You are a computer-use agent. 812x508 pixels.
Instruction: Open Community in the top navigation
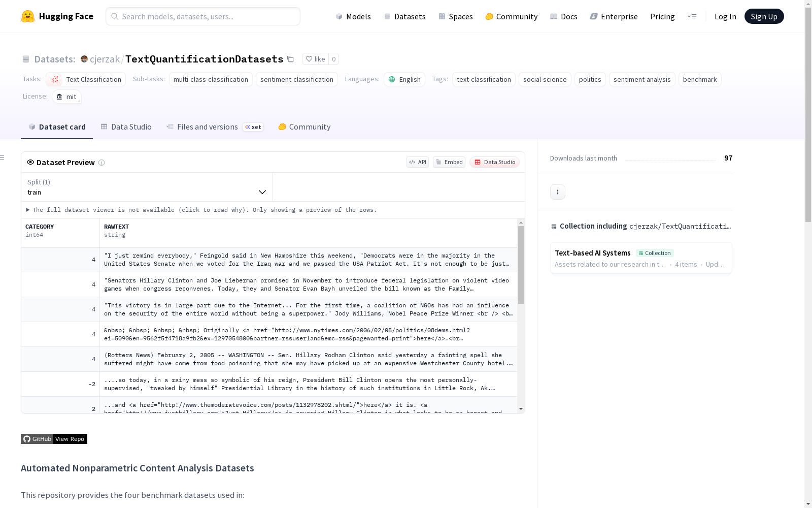pyautogui.click(x=512, y=16)
